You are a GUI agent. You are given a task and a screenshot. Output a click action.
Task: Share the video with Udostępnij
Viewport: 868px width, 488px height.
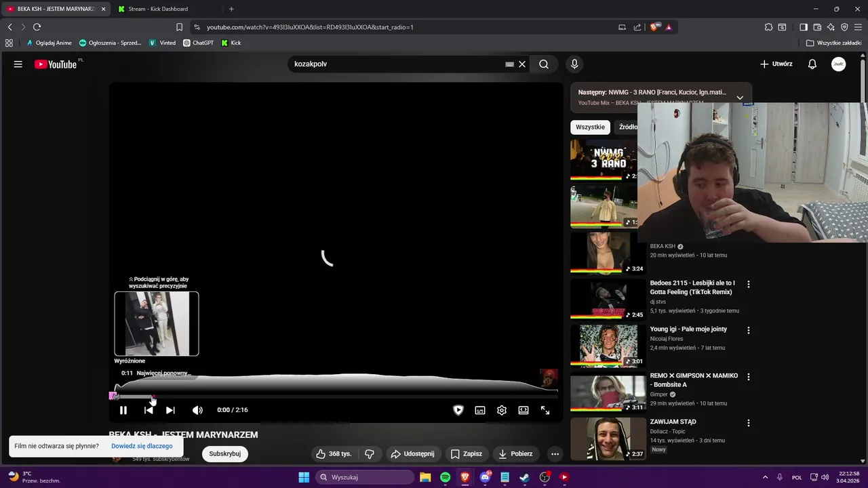(x=412, y=454)
